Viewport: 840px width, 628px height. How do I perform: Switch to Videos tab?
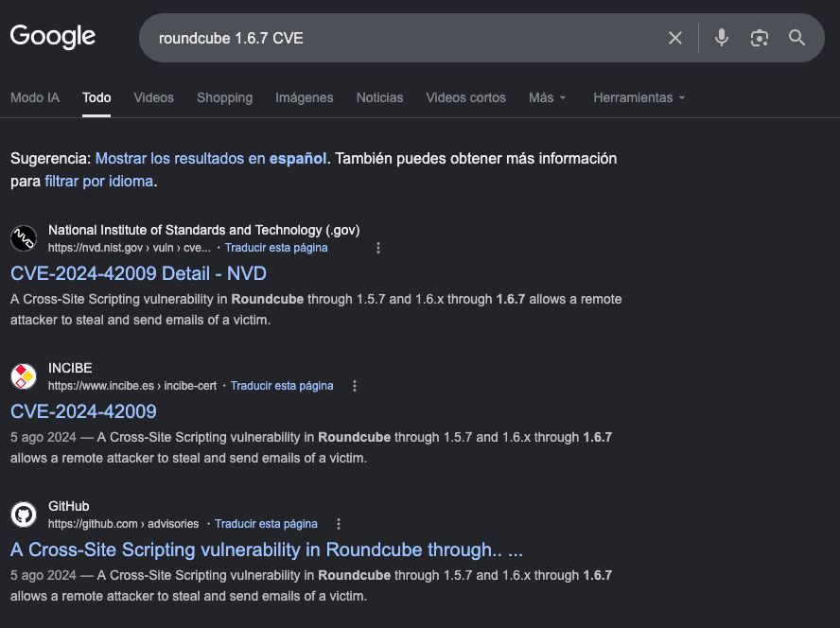[154, 97]
